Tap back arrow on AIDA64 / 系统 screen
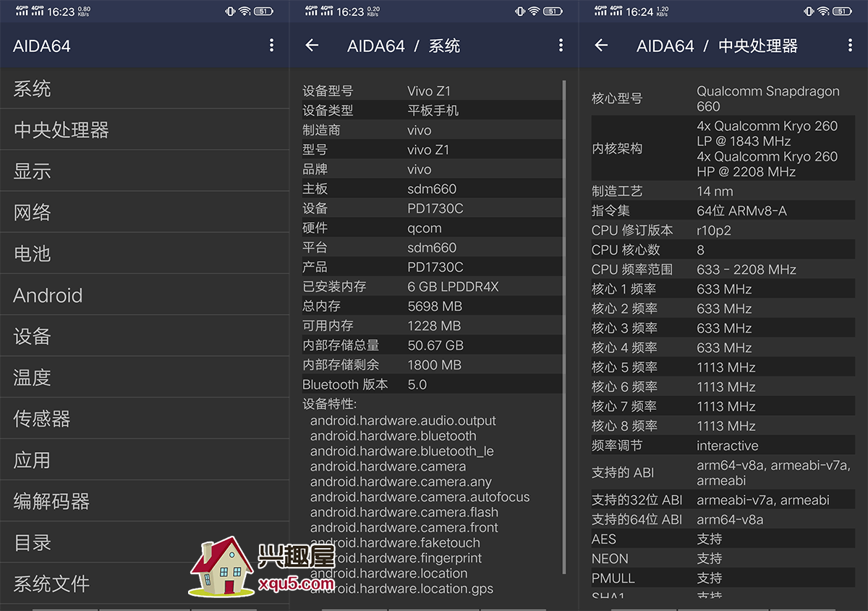 312,46
